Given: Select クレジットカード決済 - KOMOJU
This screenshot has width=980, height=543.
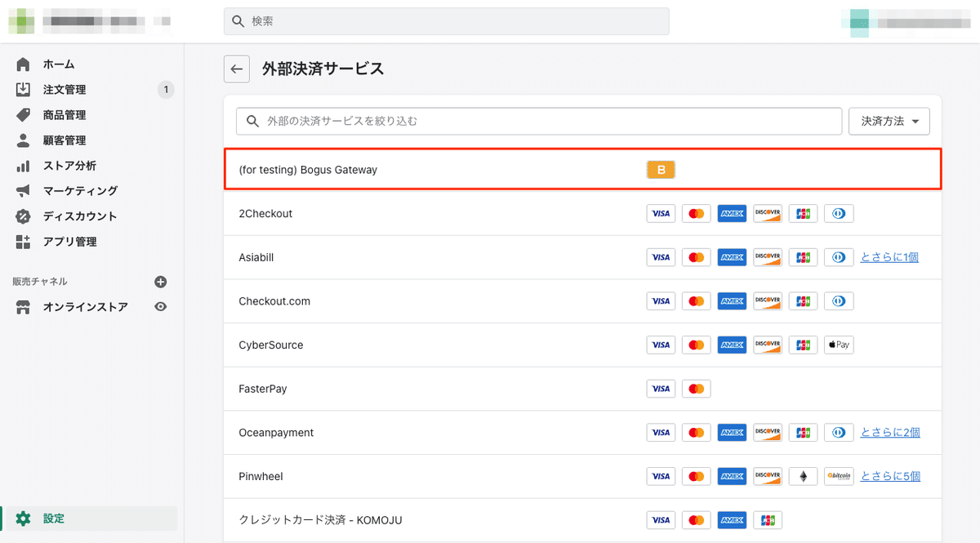Looking at the screenshot, I should 583,520.
